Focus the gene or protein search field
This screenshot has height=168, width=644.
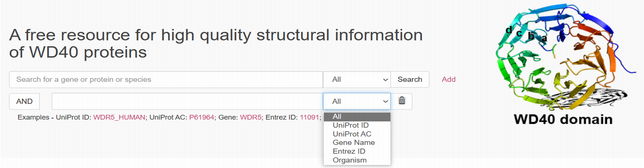click(166, 80)
